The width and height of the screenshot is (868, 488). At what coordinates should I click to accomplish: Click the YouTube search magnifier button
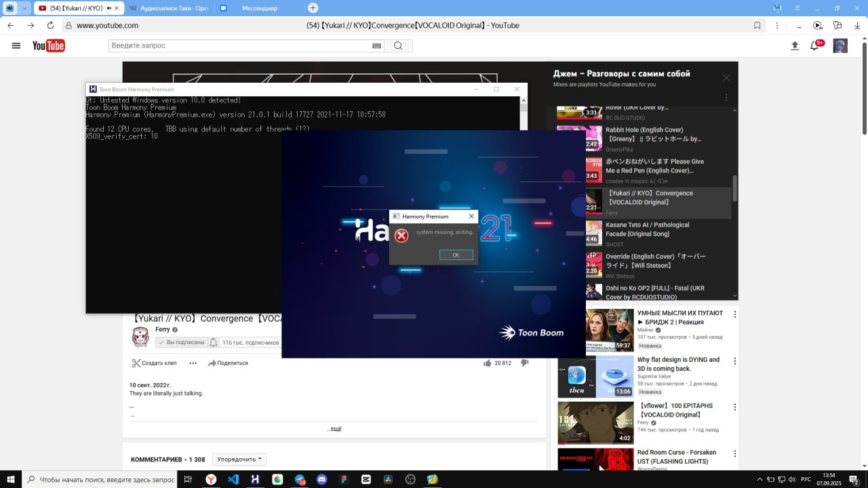point(398,45)
